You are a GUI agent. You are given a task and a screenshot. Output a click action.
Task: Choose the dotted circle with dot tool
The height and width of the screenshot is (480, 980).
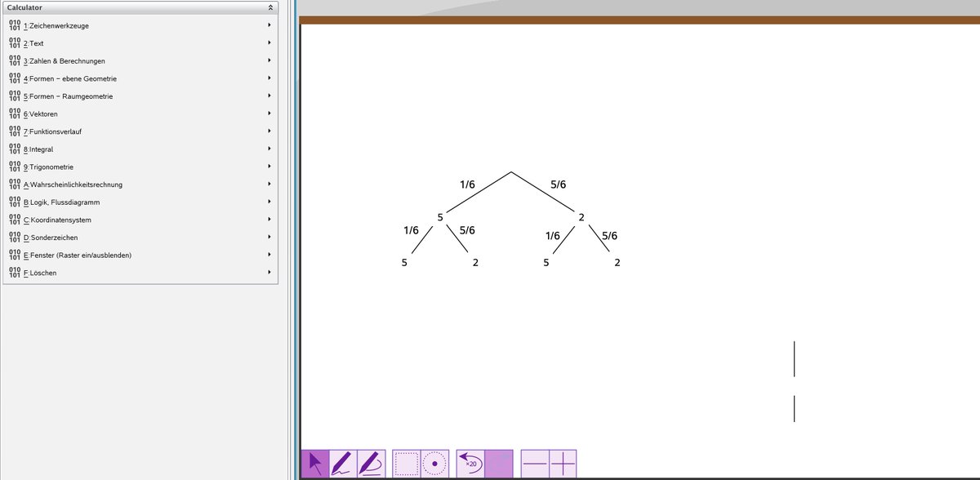[x=435, y=463]
